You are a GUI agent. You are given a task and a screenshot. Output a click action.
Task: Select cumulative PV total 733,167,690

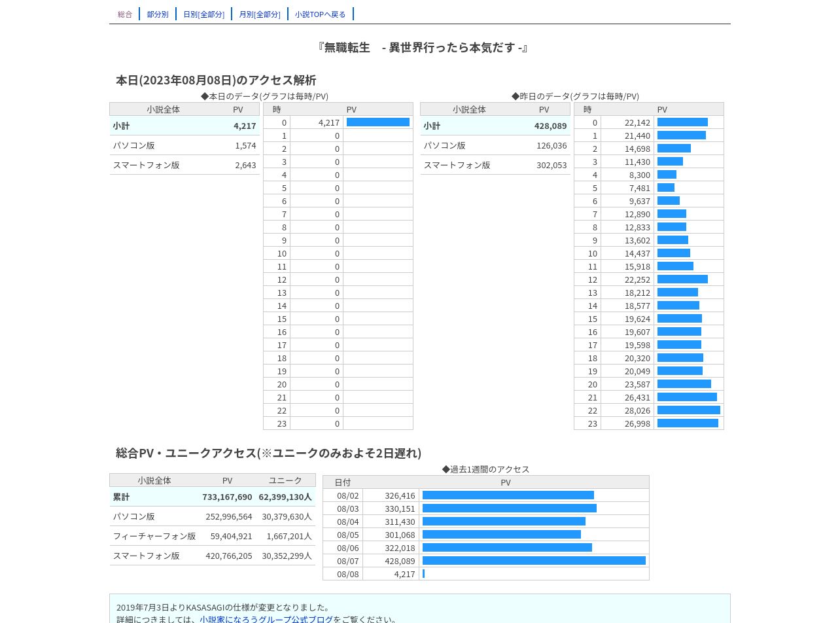pos(227,497)
